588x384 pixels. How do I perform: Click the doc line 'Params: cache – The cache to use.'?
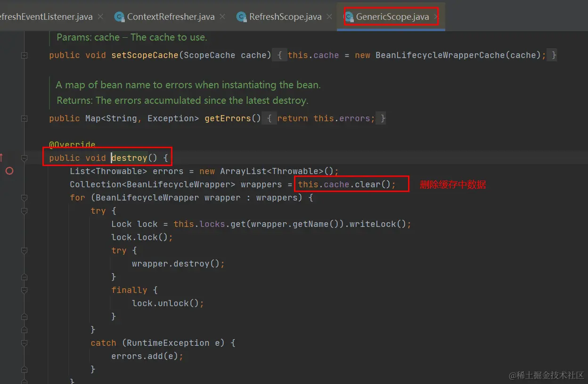(x=132, y=37)
